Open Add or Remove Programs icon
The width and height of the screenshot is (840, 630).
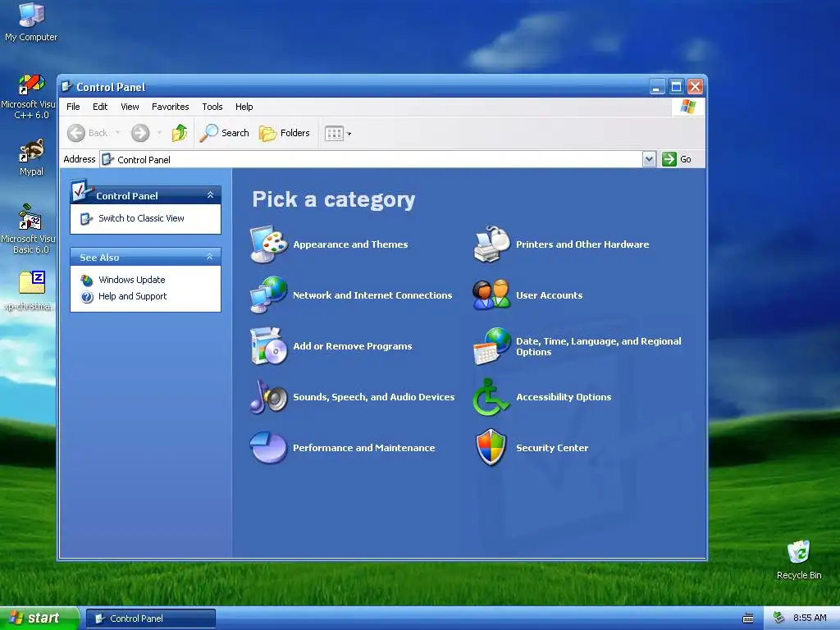click(x=268, y=346)
